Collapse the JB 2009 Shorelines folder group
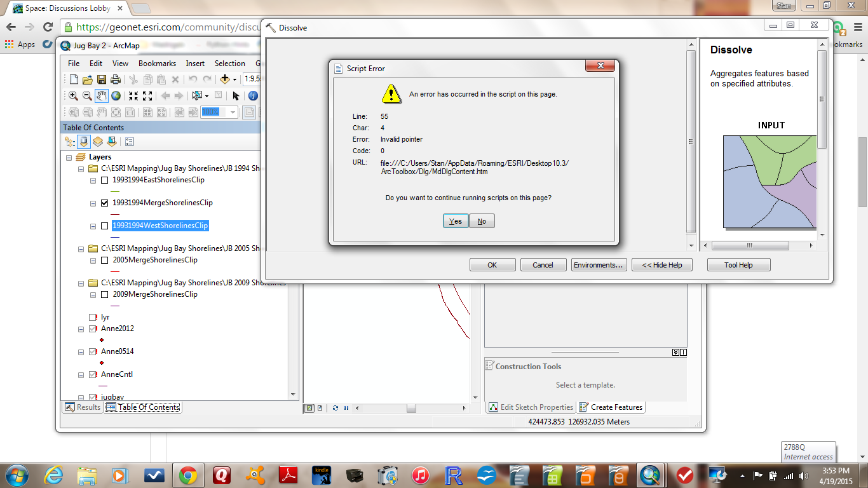868x488 pixels. [81, 283]
